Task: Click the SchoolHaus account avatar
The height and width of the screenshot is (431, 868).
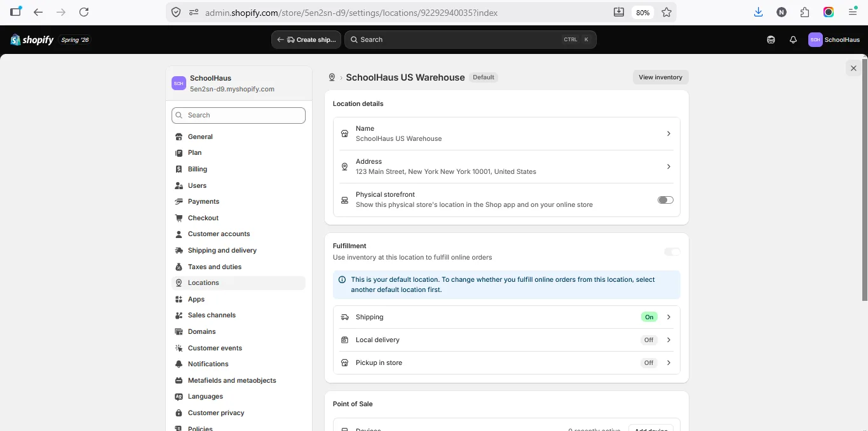Action: 815,39
